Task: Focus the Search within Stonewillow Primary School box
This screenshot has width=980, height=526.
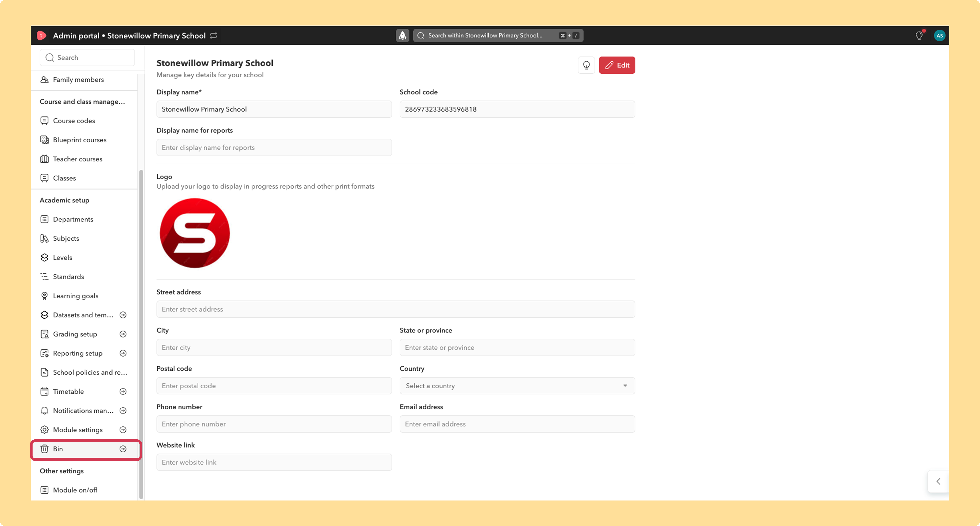Action: (x=498, y=35)
